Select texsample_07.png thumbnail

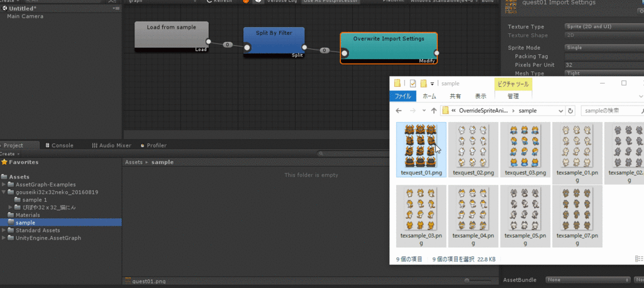tap(577, 216)
